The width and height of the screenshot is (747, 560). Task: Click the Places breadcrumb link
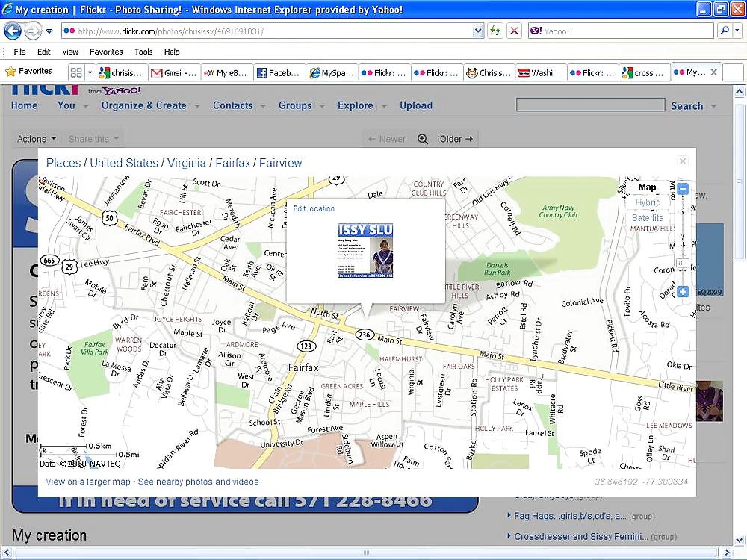[x=63, y=163]
